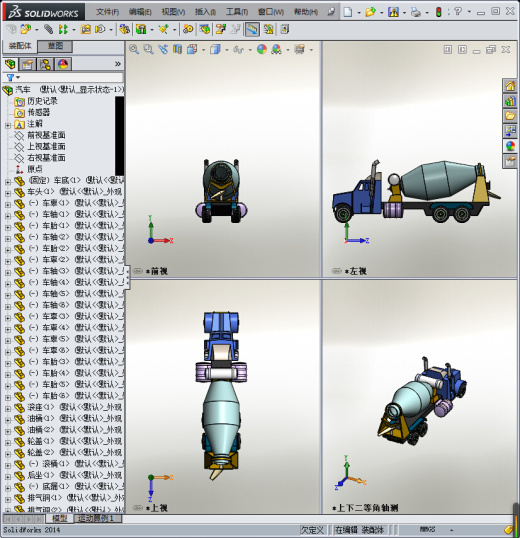Click the New document icon

348,12
